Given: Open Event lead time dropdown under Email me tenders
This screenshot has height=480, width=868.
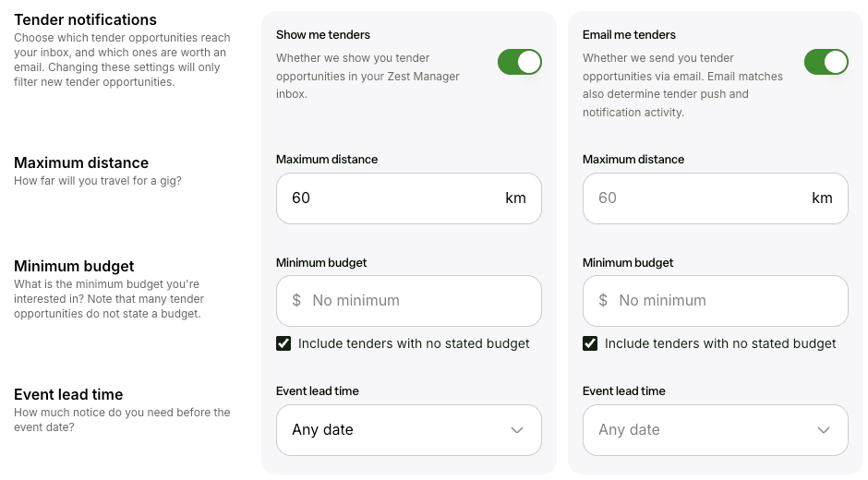Looking at the screenshot, I should pos(716,430).
